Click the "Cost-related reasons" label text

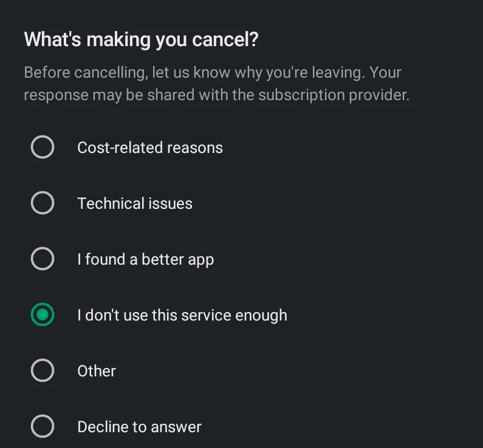(x=149, y=148)
